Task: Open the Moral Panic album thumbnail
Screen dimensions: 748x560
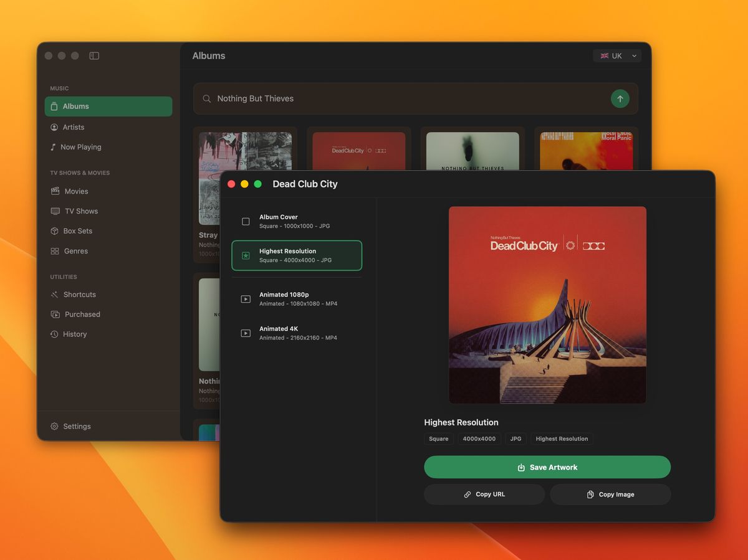Action: [586, 151]
